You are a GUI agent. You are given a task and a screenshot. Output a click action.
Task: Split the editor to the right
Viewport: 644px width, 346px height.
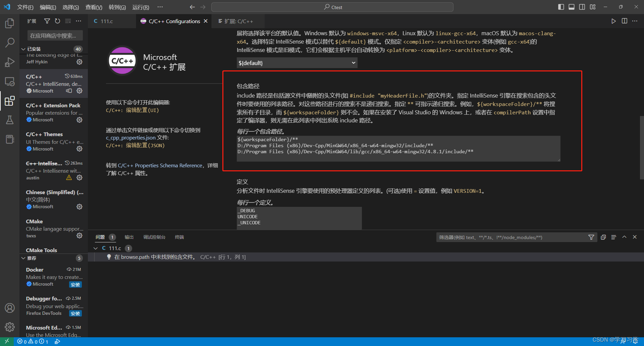[624, 21]
